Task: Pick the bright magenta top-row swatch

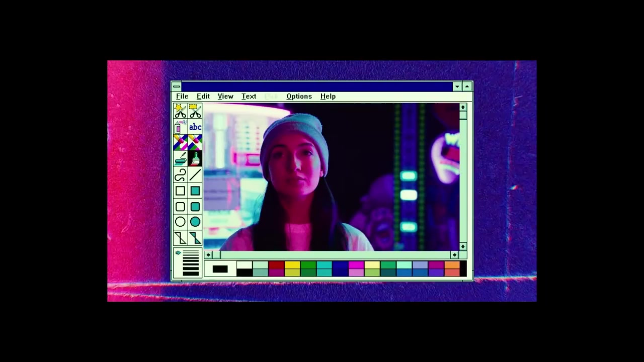Action: click(356, 265)
